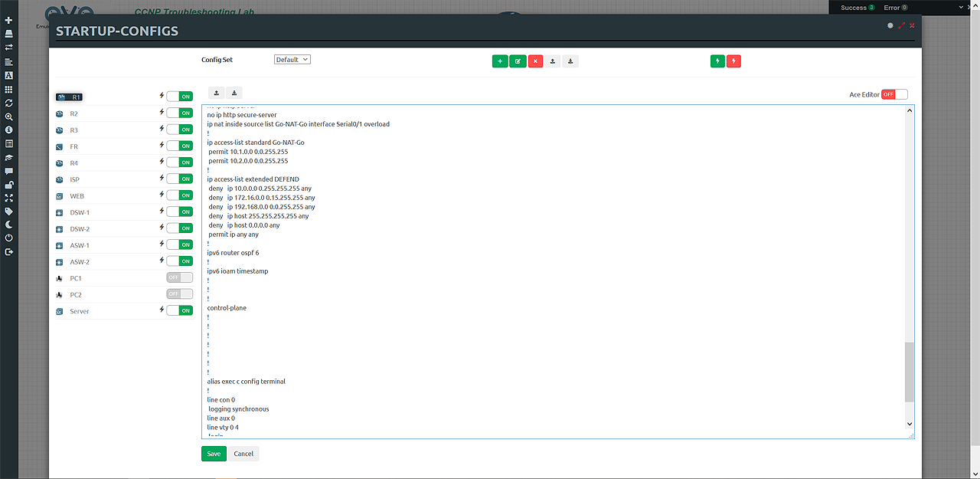Click the moon night mode icon in sidebar
The height and width of the screenshot is (479, 980).
point(8,225)
